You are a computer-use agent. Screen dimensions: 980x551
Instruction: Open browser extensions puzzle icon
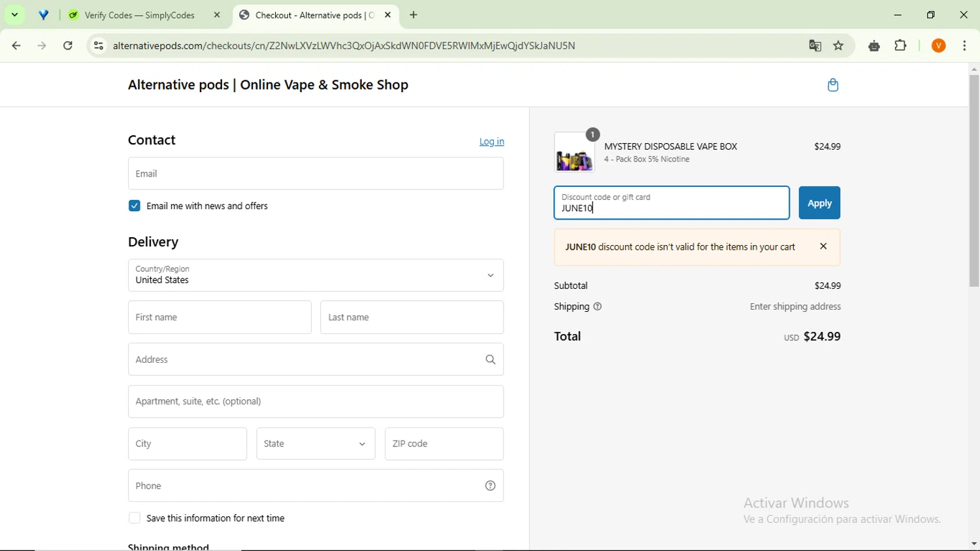(900, 46)
